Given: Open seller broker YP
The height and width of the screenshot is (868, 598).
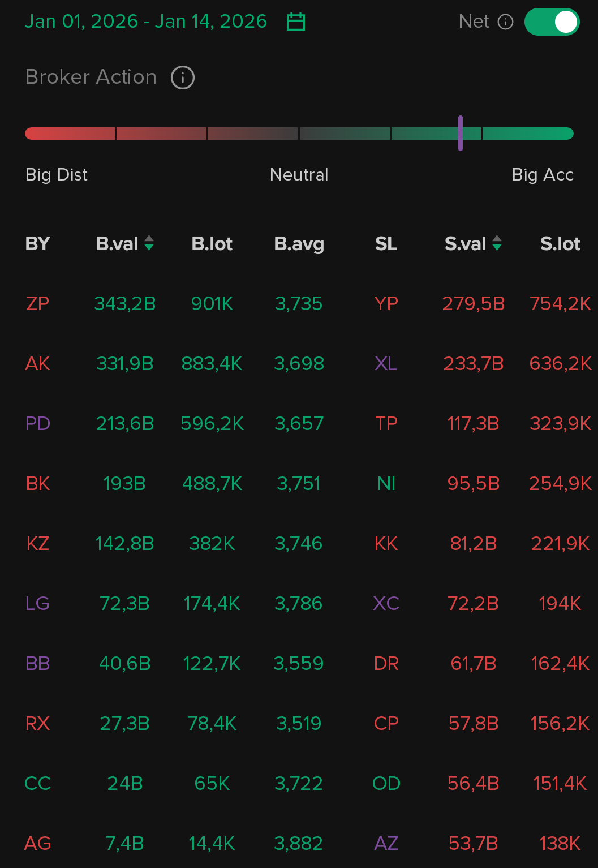Looking at the screenshot, I should pos(386,304).
